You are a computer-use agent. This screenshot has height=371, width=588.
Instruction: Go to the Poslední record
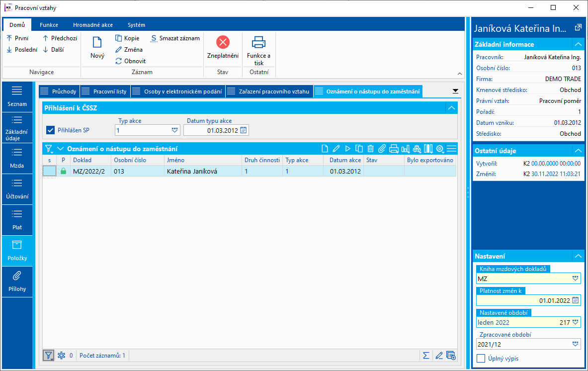click(x=22, y=50)
